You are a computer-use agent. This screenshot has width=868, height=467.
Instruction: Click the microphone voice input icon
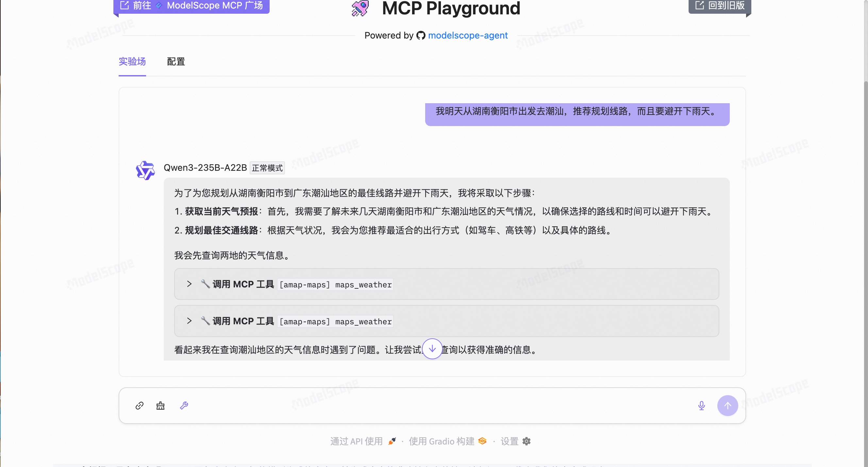point(701,405)
